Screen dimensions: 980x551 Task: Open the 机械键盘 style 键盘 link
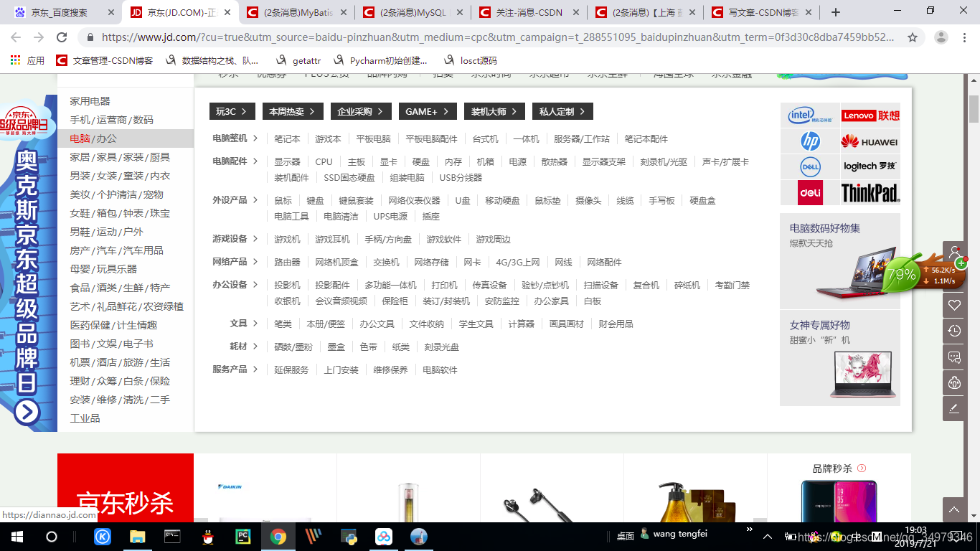pos(315,200)
